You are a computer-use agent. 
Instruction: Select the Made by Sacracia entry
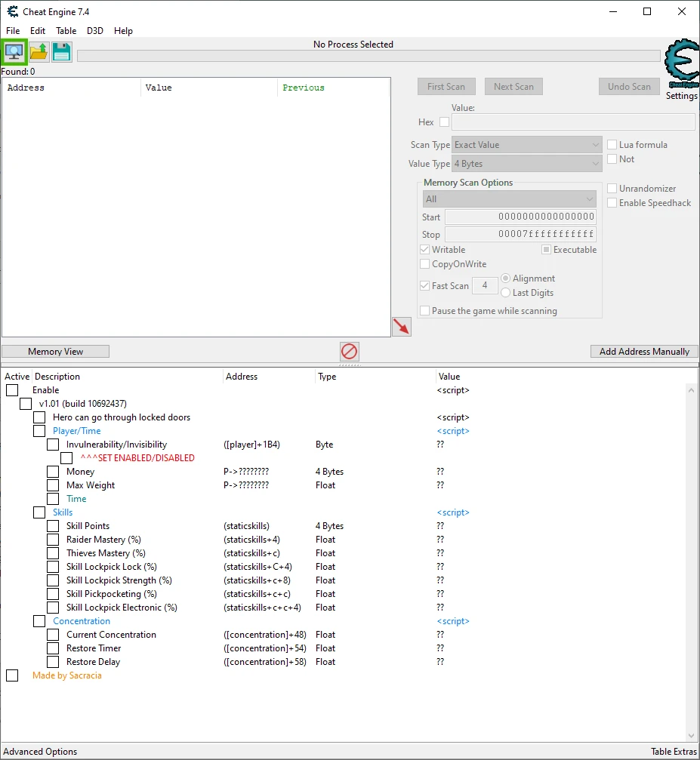(x=344, y=675)
